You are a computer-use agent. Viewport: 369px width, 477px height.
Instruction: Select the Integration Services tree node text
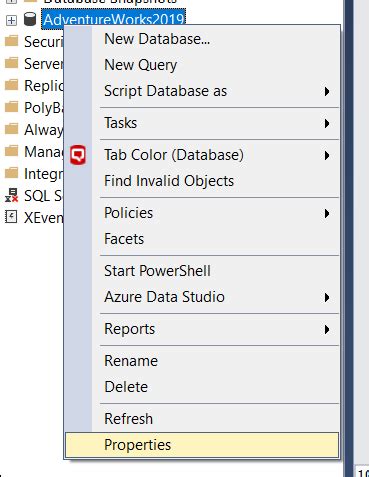click(43, 174)
